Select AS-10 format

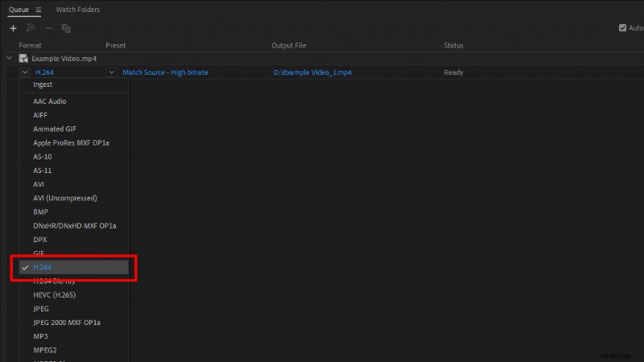pyautogui.click(x=74, y=157)
